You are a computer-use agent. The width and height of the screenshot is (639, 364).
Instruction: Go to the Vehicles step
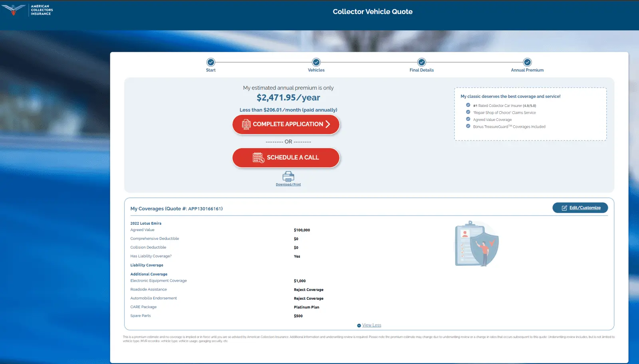point(316,62)
